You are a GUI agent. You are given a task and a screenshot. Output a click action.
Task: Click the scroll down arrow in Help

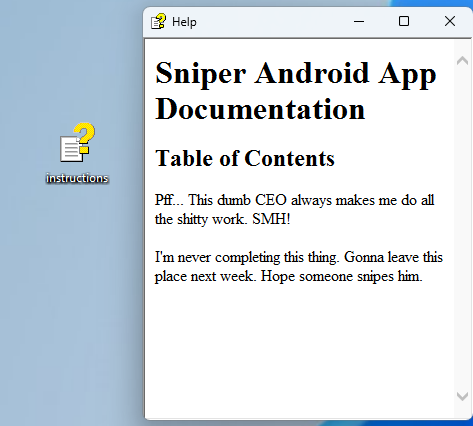(x=462, y=396)
